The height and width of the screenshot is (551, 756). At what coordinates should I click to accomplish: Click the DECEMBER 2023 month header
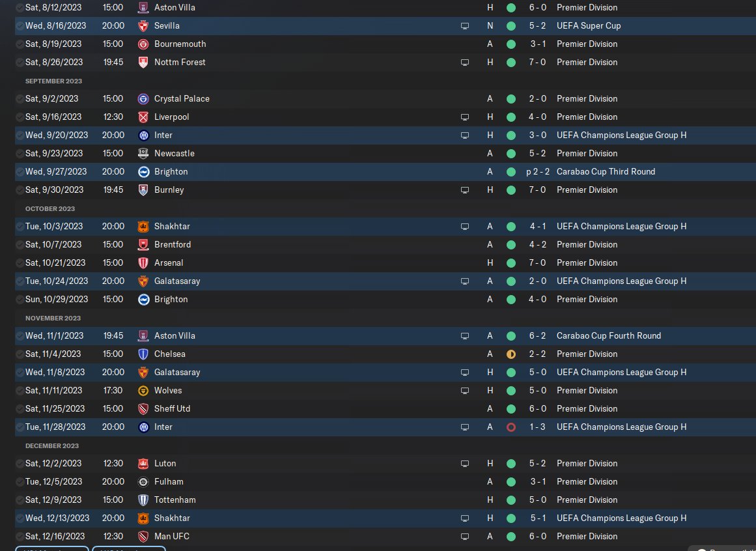point(52,446)
